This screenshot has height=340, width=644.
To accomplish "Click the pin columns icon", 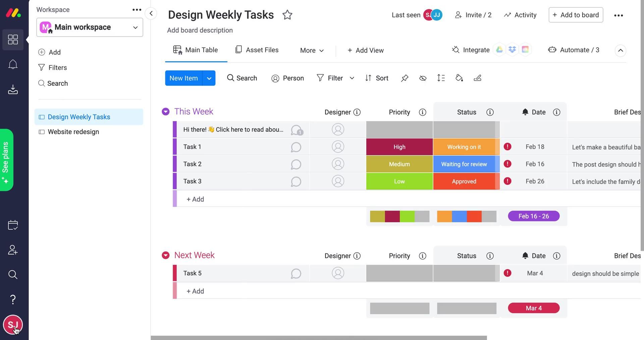I will coord(405,78).
